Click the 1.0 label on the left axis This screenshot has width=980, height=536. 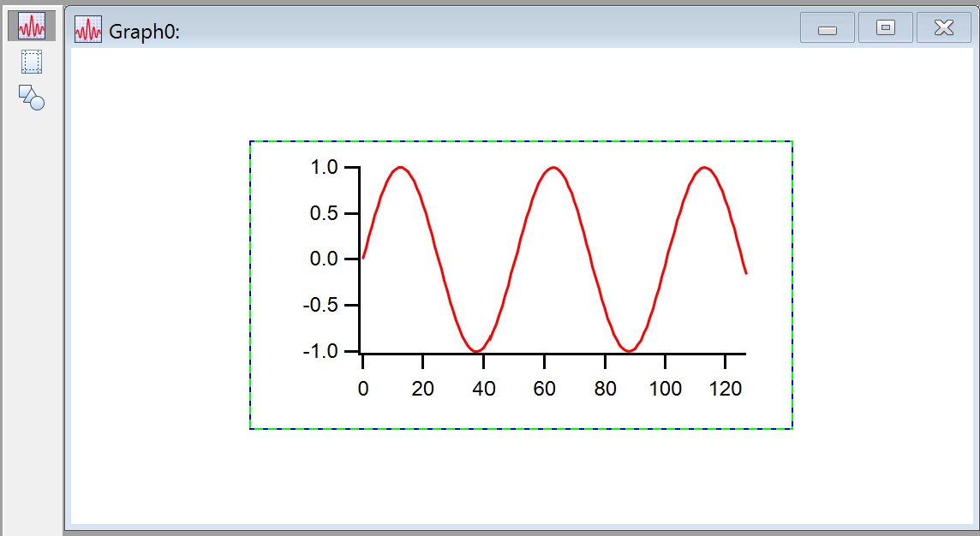(x=324, y=167)
